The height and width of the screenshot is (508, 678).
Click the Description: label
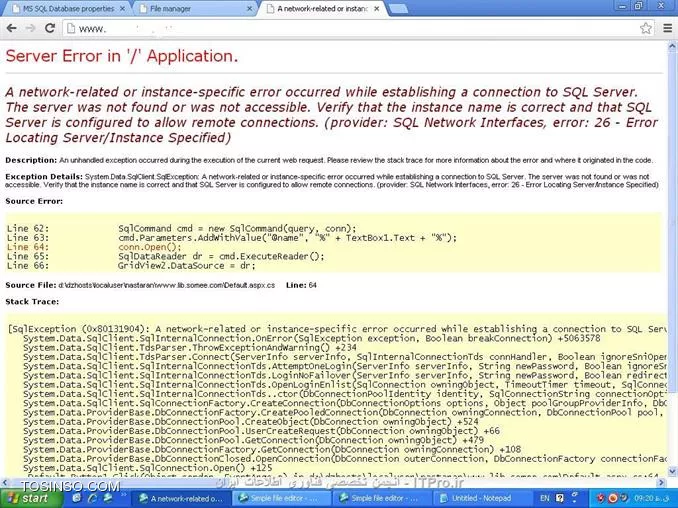coord(31,160)
